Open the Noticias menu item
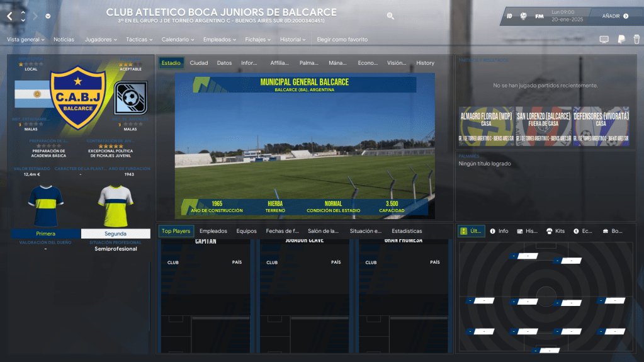 tap(64, 40)
